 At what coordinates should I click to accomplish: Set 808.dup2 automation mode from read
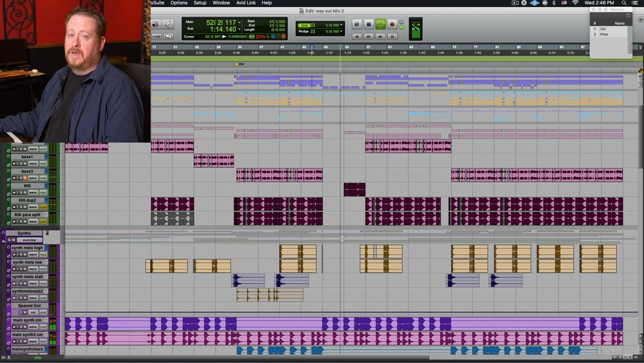43,207
